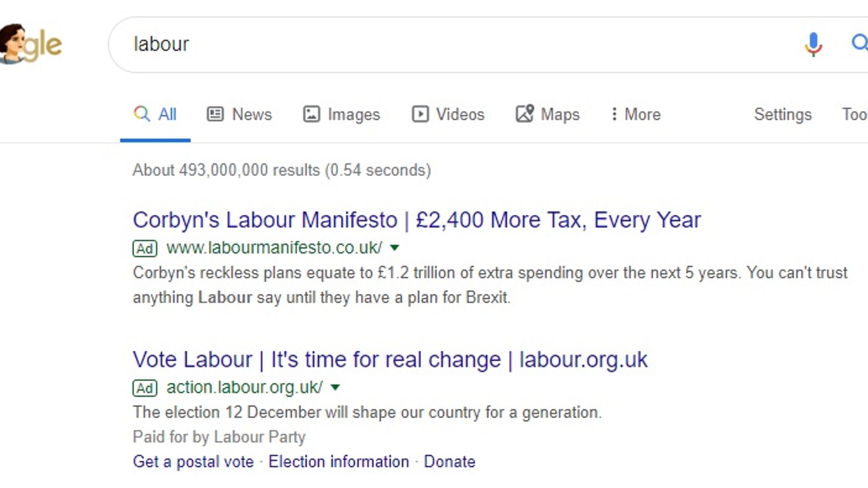Open the Corbyn's Labour Manifesto result
The image size is (868, 488).
(417, 219)
